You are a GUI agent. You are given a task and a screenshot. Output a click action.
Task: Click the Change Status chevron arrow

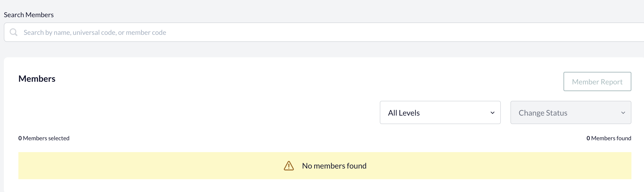point(623,113)
